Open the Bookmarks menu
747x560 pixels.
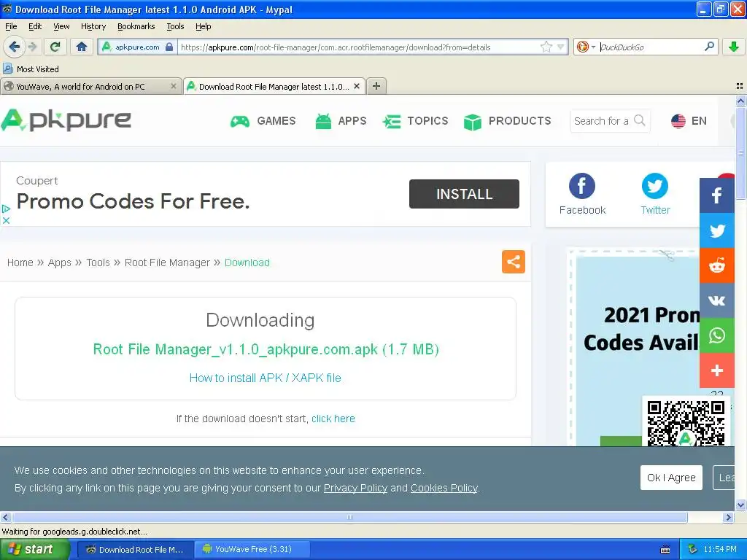[x=136, y=27]
